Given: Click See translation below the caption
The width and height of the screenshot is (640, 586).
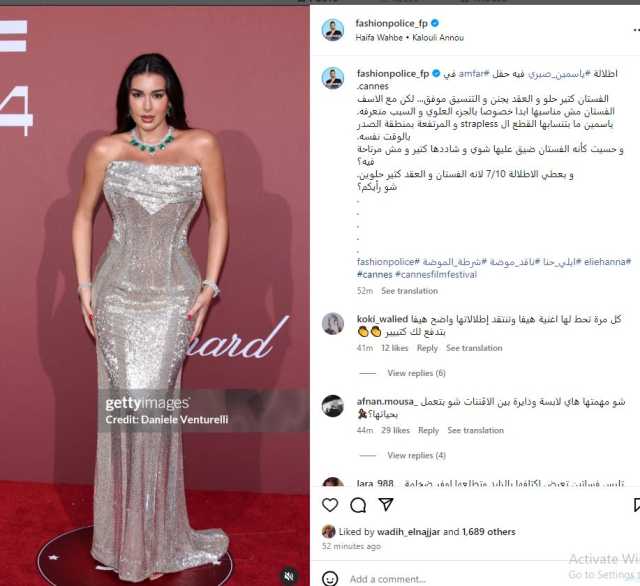Looking at the screenshot, I should [409, 291].
